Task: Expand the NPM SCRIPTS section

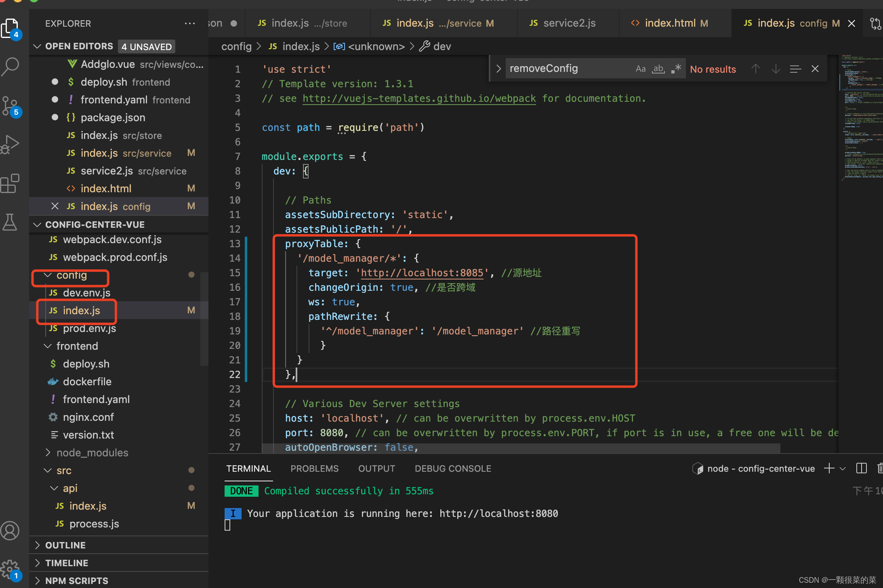Action: tap(119, 581)
